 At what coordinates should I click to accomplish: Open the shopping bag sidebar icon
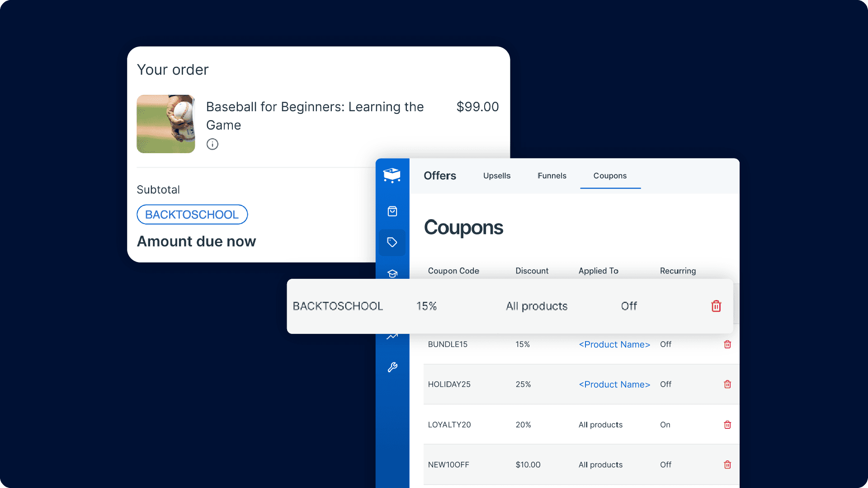tap(392, 211)
